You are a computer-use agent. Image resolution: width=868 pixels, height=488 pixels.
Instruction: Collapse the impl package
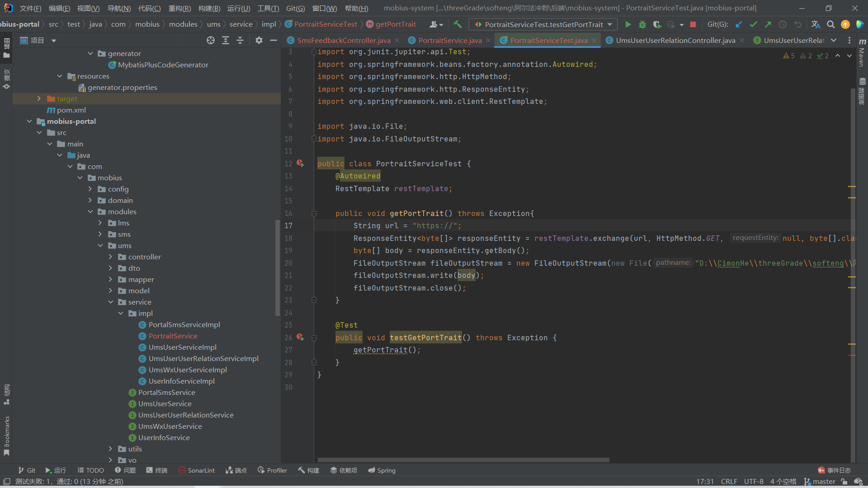121,313
